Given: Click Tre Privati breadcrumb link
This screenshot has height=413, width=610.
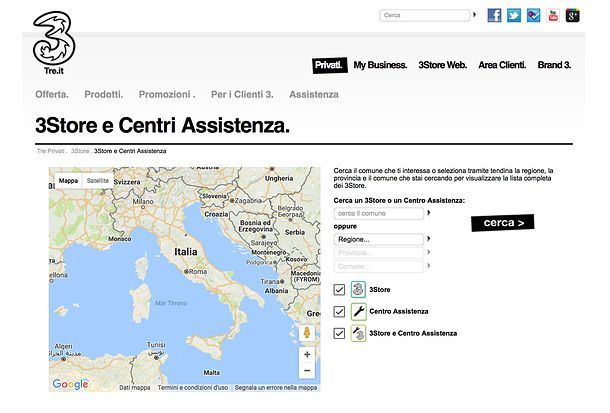Looking at the screenshot, I should (50, 151).
